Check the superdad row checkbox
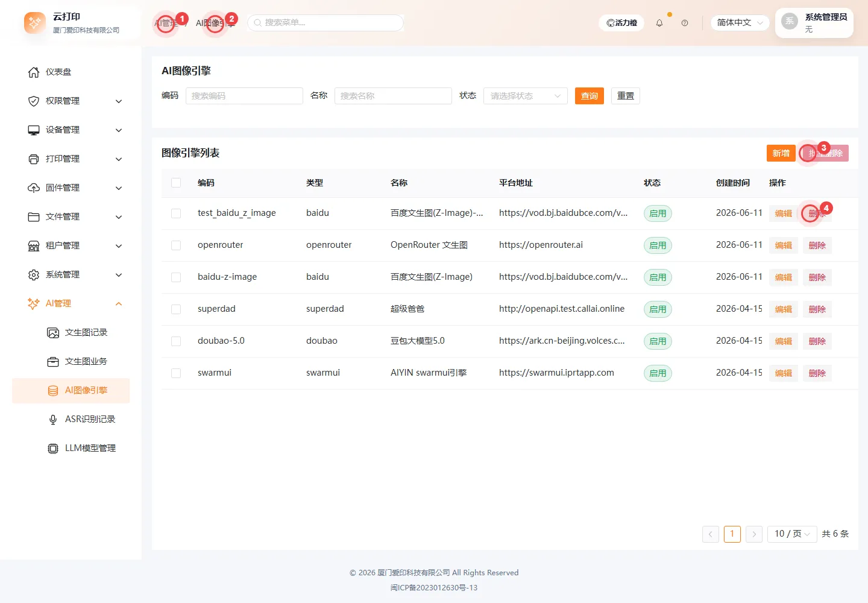This screenshot has width=868, height=603. click(176, 309)
